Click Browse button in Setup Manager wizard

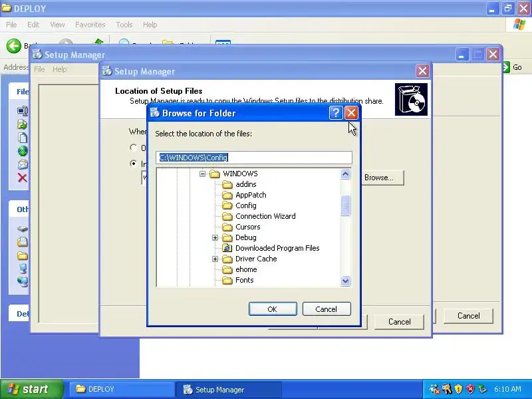click(383, 178)
